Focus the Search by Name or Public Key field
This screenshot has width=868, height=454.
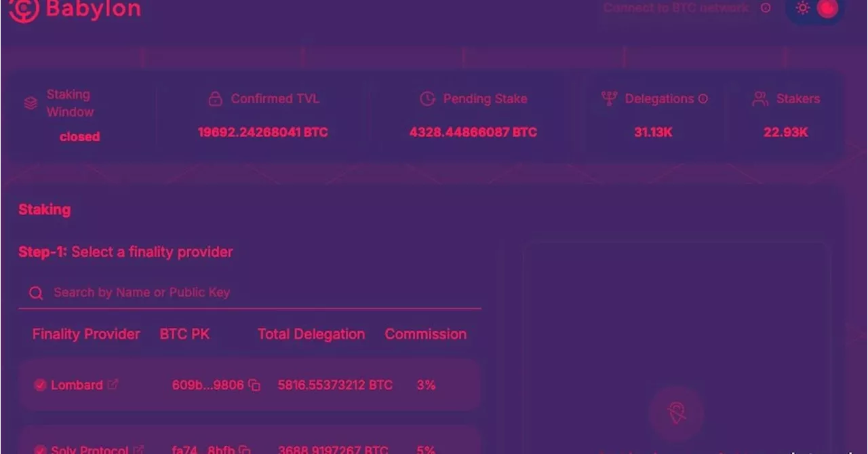250,292
